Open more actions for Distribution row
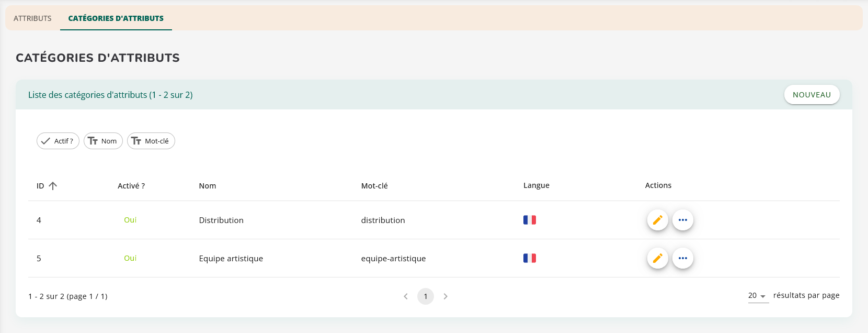Screen dimensions: 868x333 pos(682,220)
